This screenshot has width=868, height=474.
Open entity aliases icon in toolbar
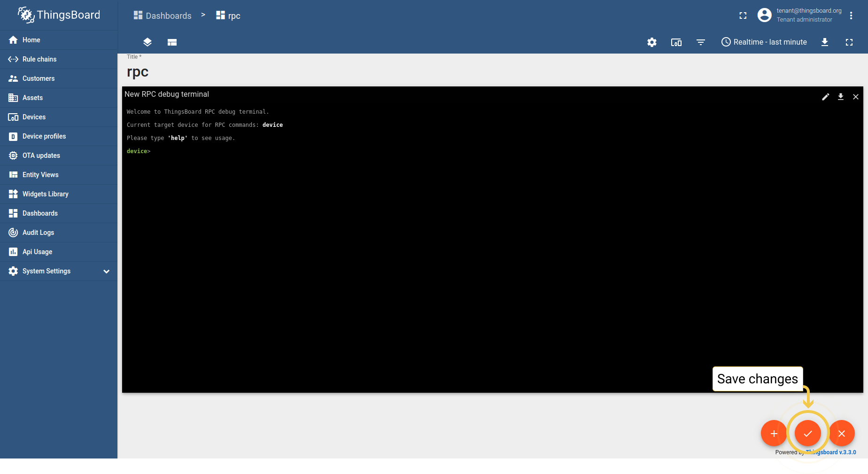[676, 42]
